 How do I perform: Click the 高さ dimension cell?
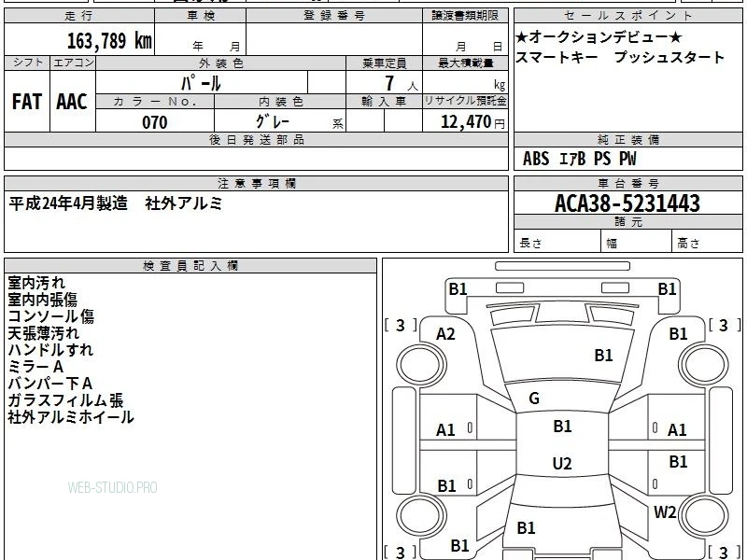coord(707,241)
